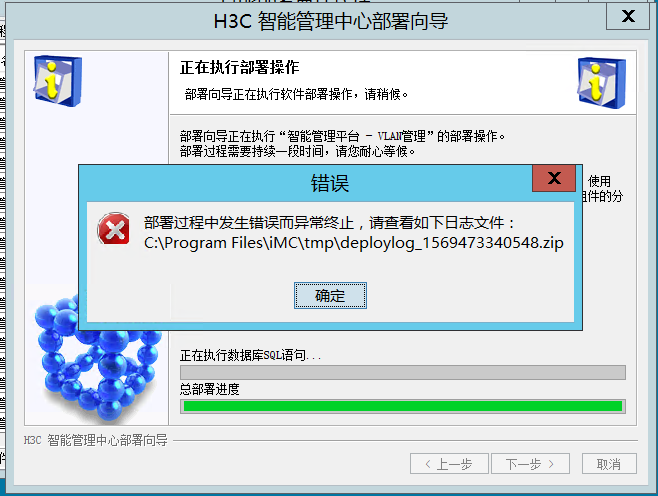
Task: Click the VLAN管理 deployment description text
Action: (342, 136)
